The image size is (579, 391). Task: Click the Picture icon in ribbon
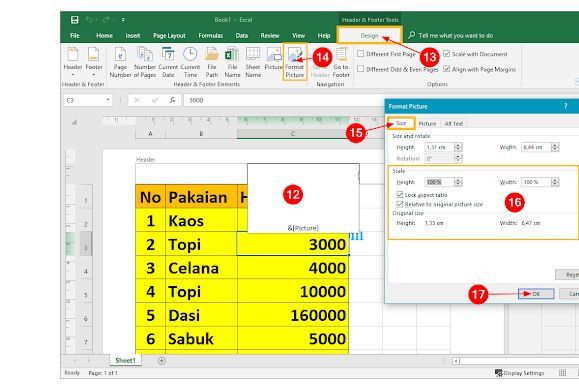[x=274, y=59]
